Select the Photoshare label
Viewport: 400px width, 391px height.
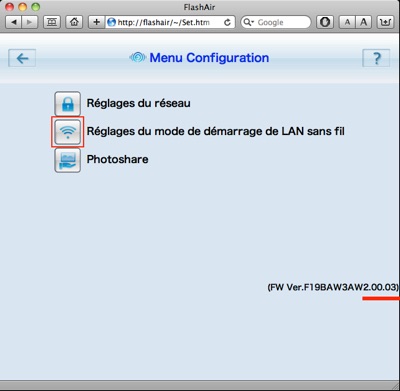[x=117, y=159]
